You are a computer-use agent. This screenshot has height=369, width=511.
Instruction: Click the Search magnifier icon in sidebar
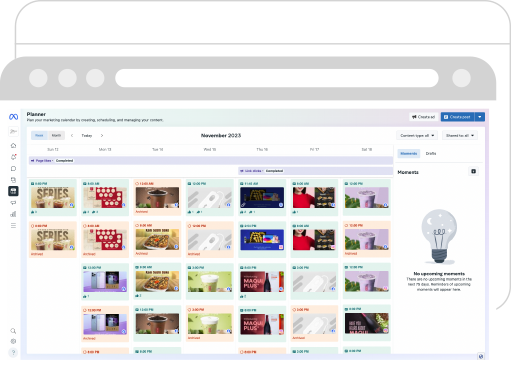tap(13, 331)
